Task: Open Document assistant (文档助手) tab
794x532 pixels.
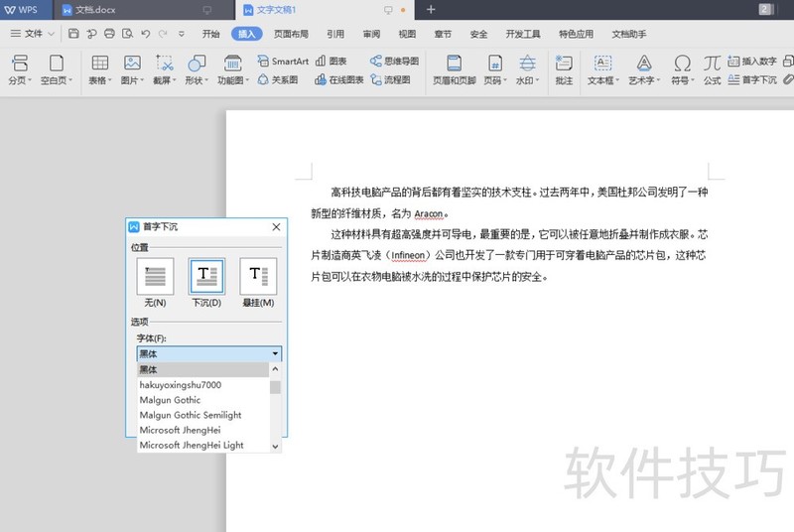Action: tap(629, 34)
